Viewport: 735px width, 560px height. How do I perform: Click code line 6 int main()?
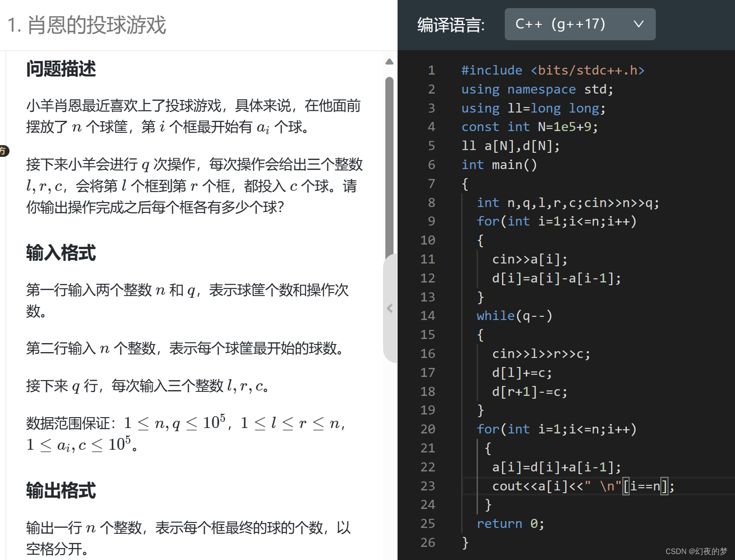[x=499, y=165]
